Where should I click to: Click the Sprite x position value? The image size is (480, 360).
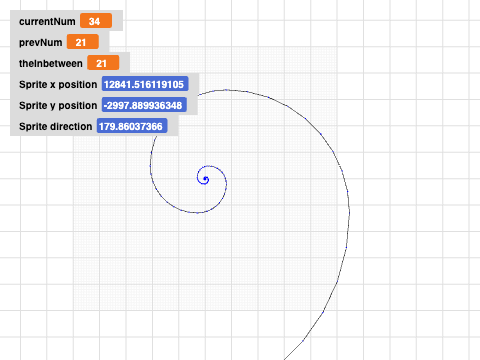[x=145, y=84]
